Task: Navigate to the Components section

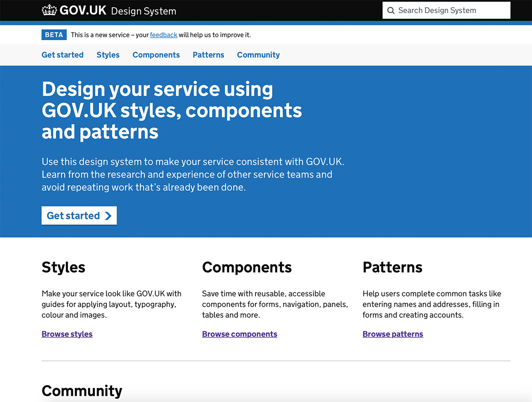Action: coord(156,55)
